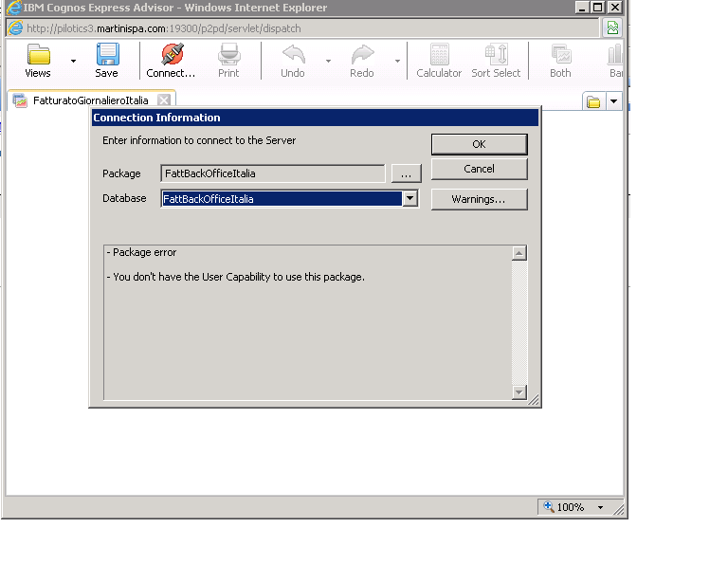This screenshot has width=728, height=582.
Task: Open the Database combo box dropdown arrow
Action: pyautogui.click(x=409, y=199)
